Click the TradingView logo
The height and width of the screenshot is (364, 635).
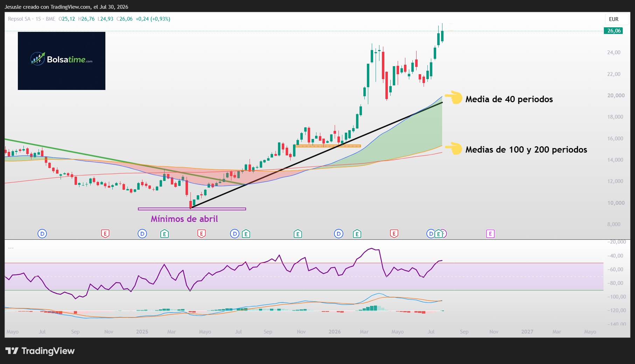(40, 351)
